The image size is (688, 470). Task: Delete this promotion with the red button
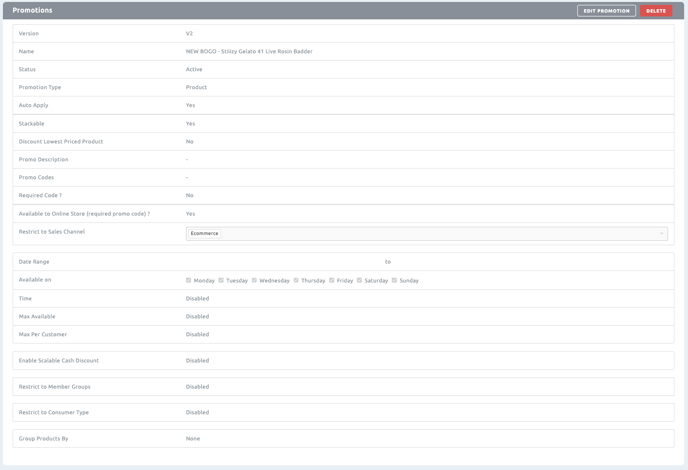click(x=656, y=11)
